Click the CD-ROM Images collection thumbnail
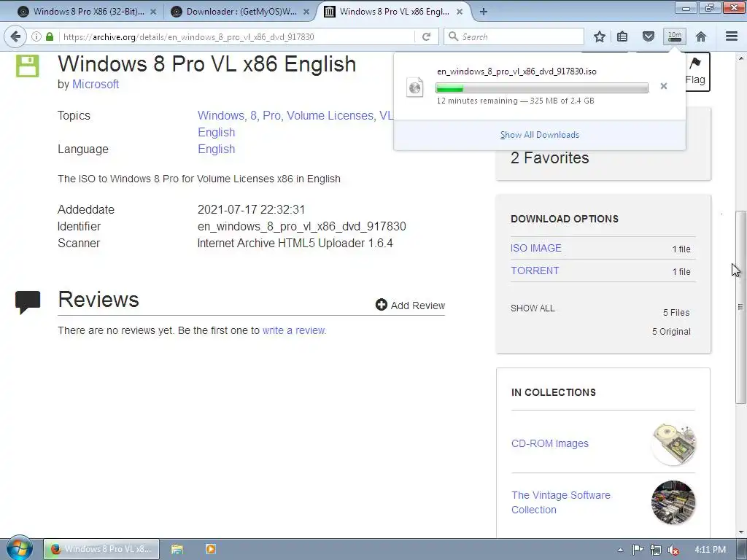 tap(673, 444)
